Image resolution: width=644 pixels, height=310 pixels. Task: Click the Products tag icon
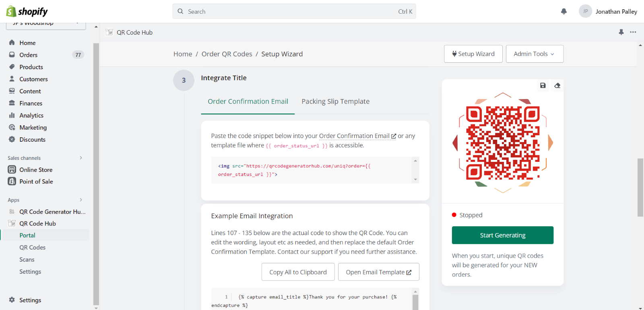(12, 67)
